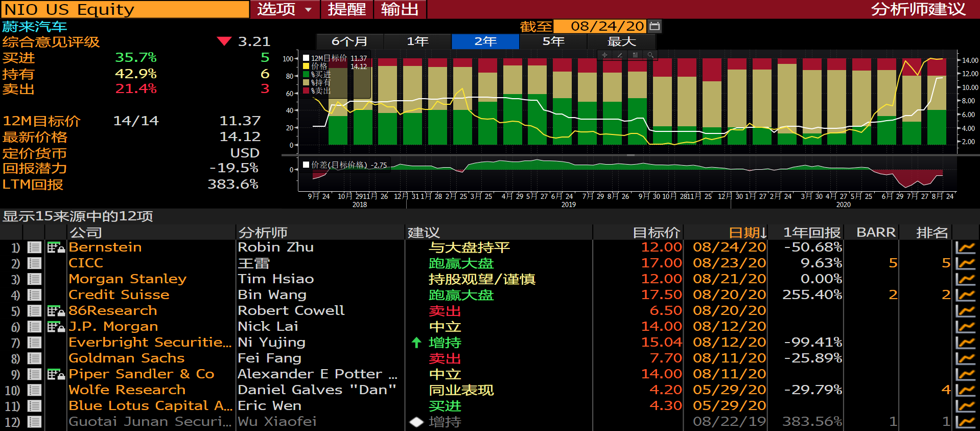
Task: Click the locked research icon beside J.P. Morgan
Action: pos(56,327)
